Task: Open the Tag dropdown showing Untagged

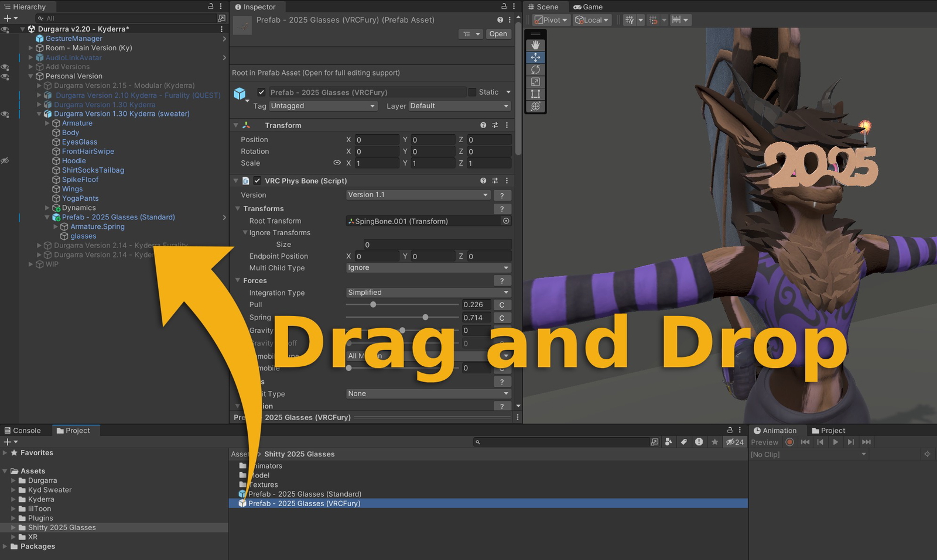Action: coord(323,106)
